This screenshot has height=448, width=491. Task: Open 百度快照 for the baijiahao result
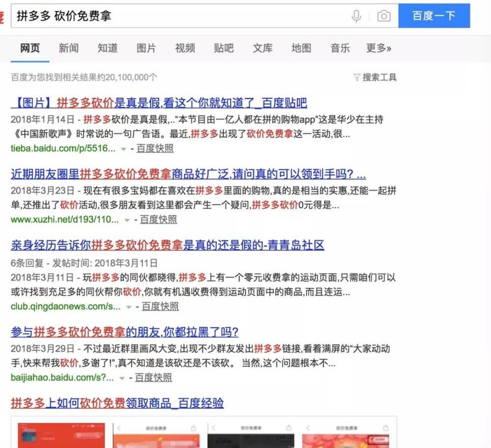tap(153, 378)
